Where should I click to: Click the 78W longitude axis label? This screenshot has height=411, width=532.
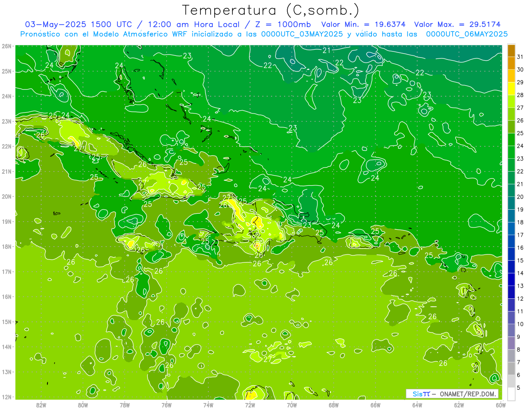point(125,404)
